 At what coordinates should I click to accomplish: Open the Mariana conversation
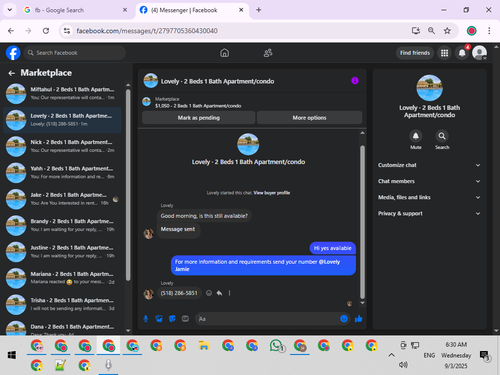[x=62, y=278]
